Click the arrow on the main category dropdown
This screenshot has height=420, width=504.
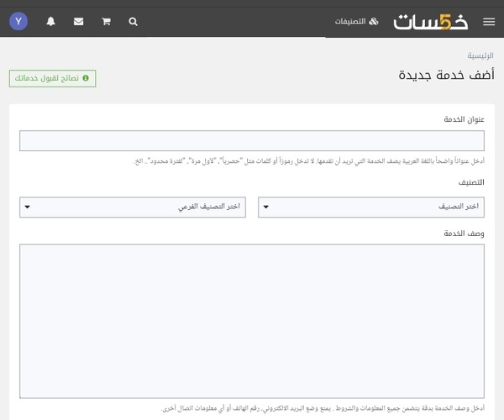(266, 207)
